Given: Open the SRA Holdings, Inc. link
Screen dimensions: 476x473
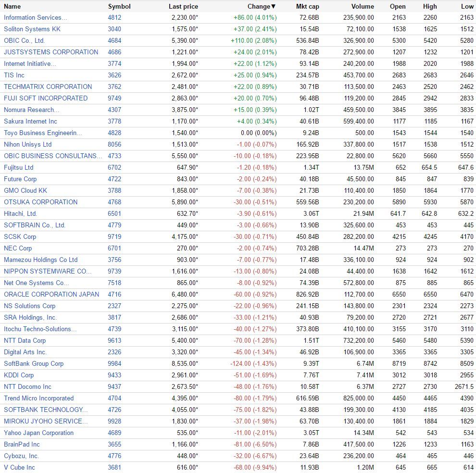Looking at the screenshot, I should pos(30,318).
